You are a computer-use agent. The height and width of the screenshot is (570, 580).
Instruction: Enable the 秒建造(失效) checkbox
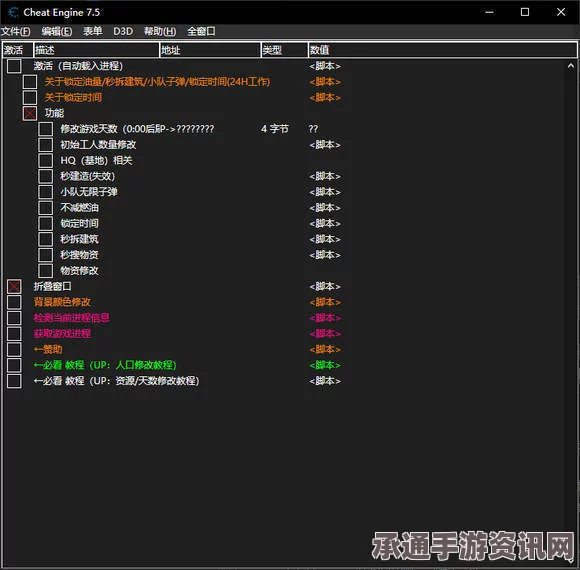coord(45,176)
